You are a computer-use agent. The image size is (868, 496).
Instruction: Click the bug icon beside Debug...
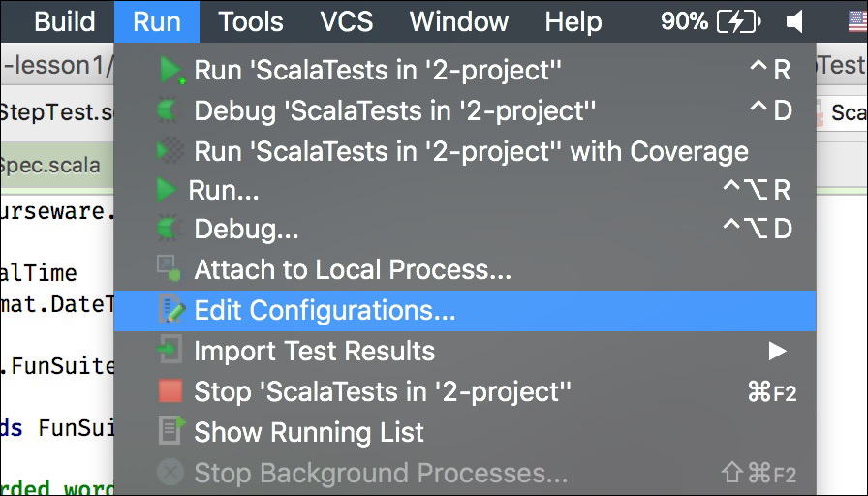coord(169,230)
